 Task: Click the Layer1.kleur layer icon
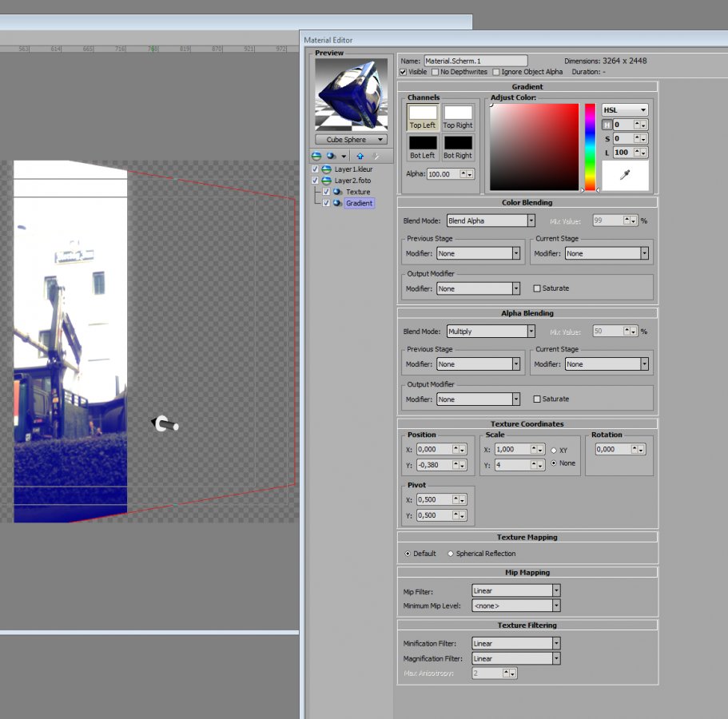pyautogui.click(x=327, y=169)
